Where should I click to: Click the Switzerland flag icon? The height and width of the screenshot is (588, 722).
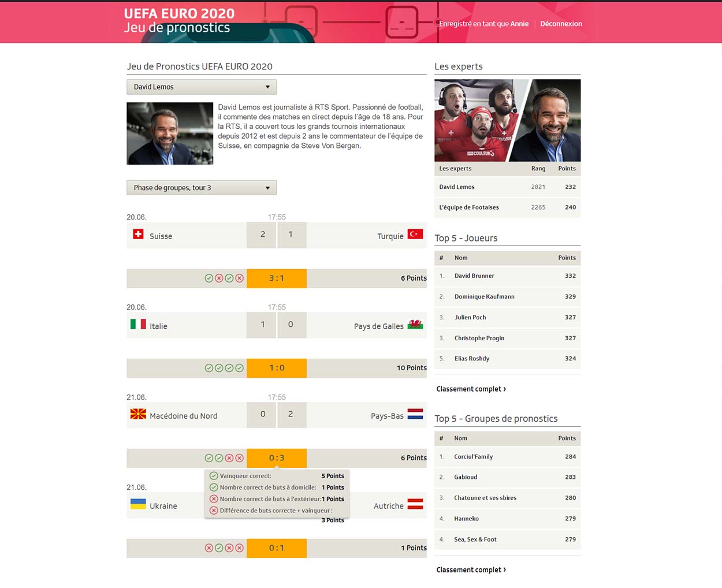138,234
